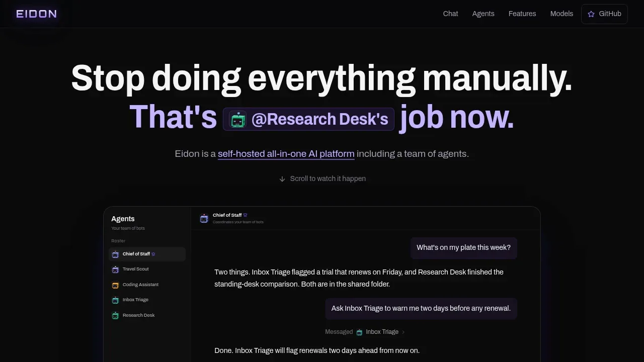Click the Coding Assistant bot icon
The height and width of the screenshot is (362, 644).
coord(115,285)
